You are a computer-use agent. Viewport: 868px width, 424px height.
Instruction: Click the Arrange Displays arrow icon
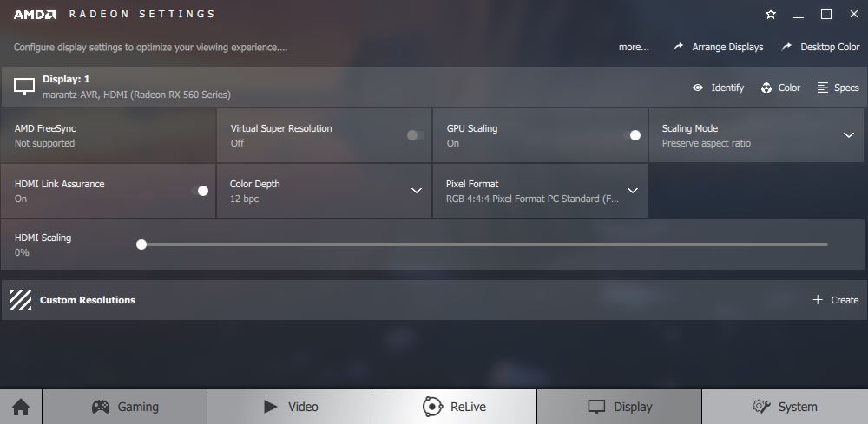tap(678, 48)
